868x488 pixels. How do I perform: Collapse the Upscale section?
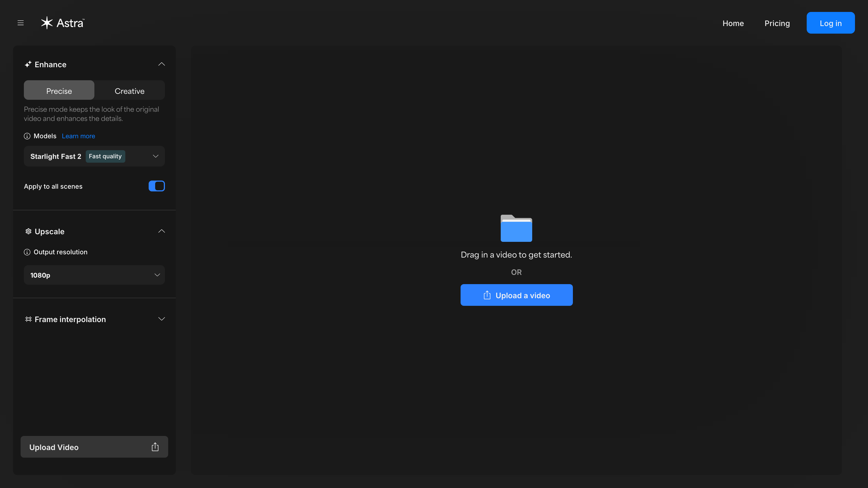(x=162, y=231)
